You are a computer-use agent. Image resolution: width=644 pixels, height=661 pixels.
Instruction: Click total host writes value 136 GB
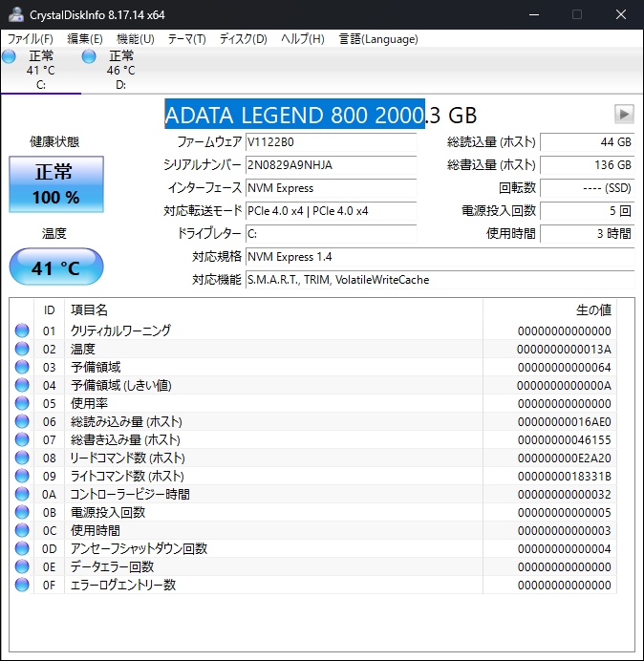pyautogui.click(x=587, y=165)
